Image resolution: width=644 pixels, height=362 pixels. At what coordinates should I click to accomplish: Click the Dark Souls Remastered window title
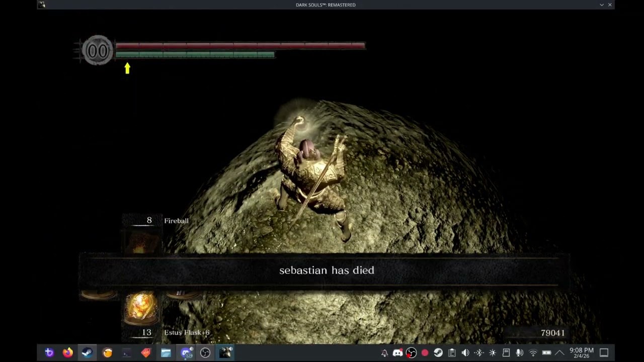pyautogui.click(x=326, y=5)
